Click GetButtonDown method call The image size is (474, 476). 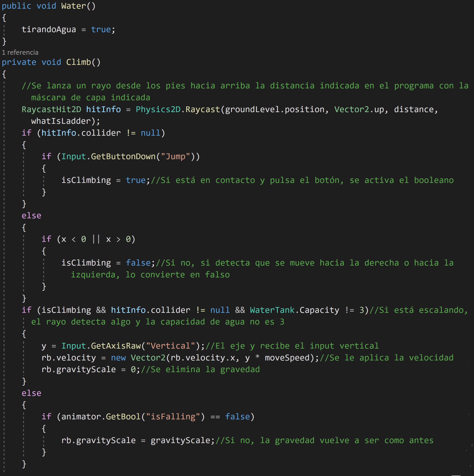123,157
